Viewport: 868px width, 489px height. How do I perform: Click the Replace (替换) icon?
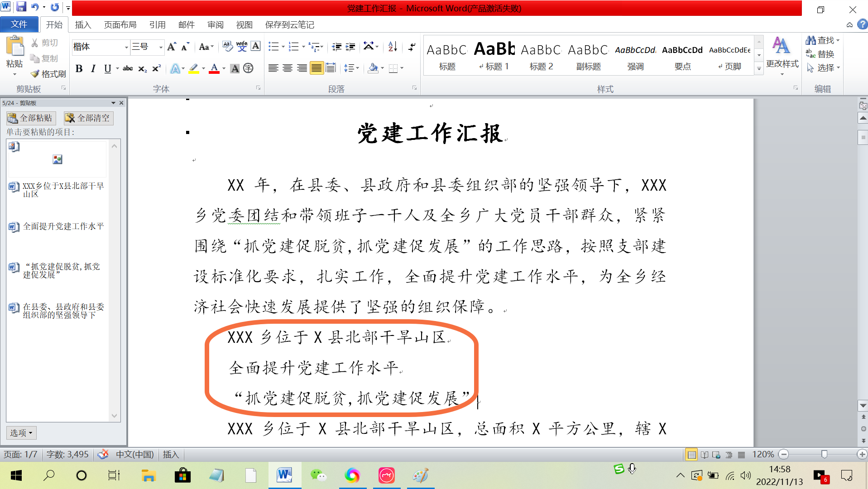pyautogui.click(x=810, y=54)
